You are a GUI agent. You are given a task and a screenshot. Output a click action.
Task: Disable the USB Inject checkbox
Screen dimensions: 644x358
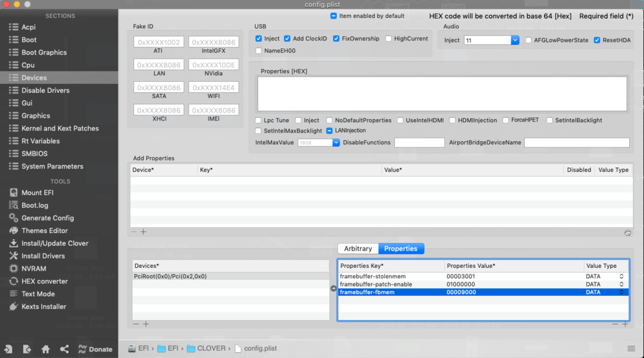pyautogui.click(x=259, y=39)
